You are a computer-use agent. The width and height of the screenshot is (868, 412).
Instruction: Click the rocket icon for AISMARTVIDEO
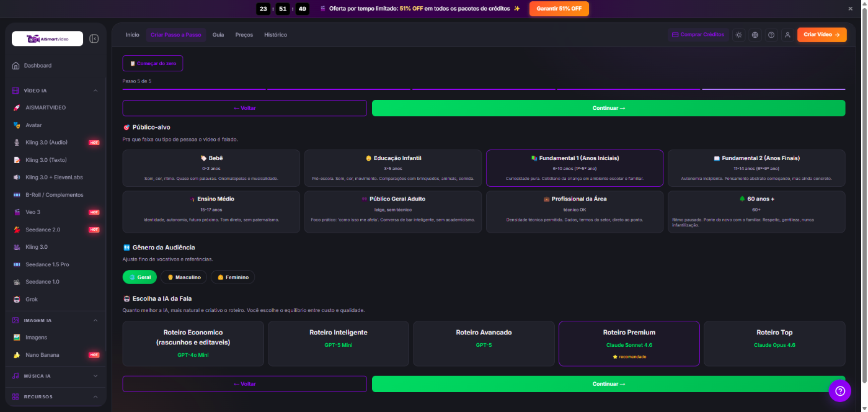point(17,108)
